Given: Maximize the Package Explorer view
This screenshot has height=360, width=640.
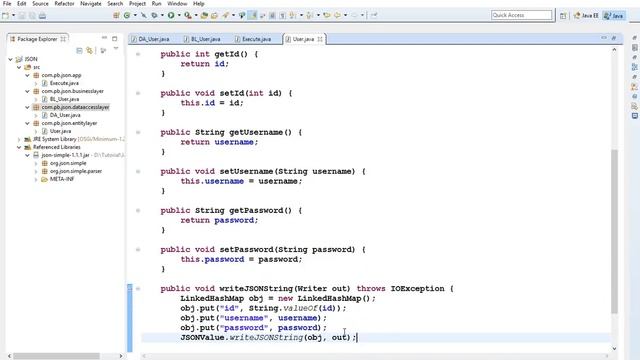Looking at the screenshot, I should click(115, 39).
